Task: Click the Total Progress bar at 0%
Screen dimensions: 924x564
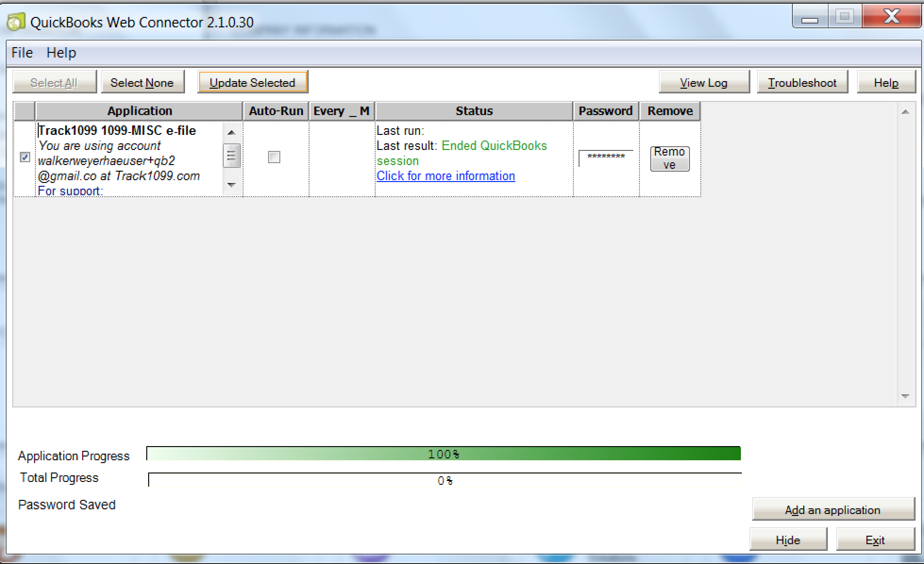Action: [445, 480]
